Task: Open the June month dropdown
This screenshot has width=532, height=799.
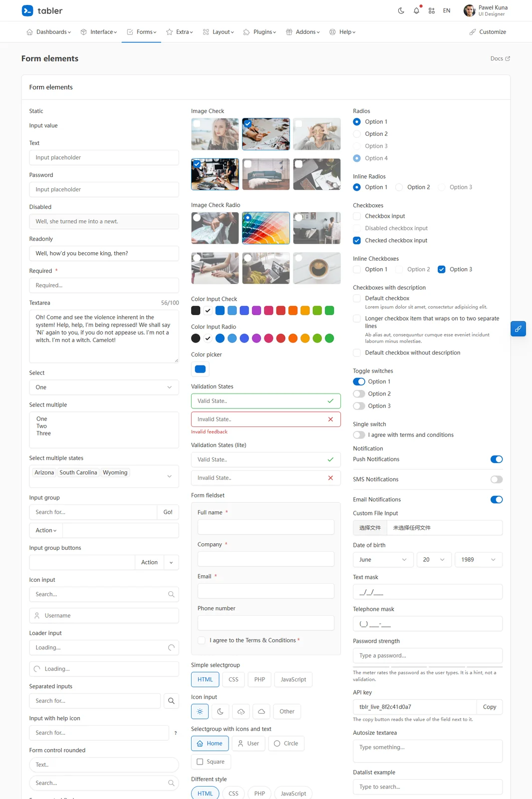Action: [x=383, y=560]
